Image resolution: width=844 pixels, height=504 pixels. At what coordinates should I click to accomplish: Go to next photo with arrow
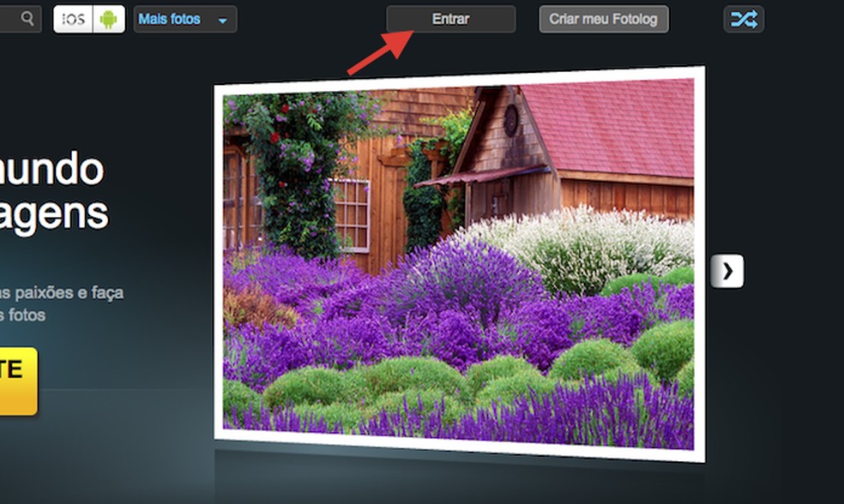pyautogui.click(x=727, y=271)
